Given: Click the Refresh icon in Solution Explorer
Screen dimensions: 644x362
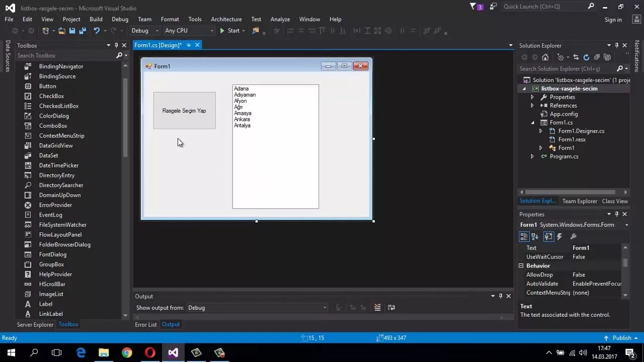Looking at the screenshot, I should click(586, 57).
